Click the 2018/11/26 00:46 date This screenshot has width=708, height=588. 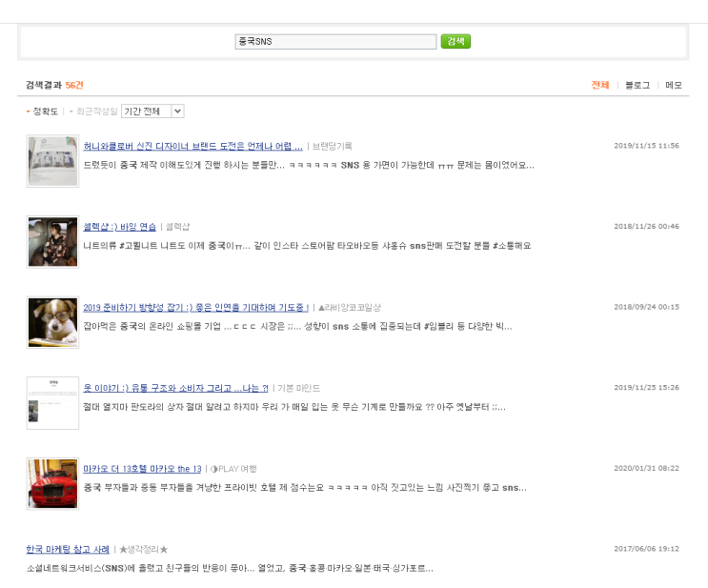(x=646, y=226)
